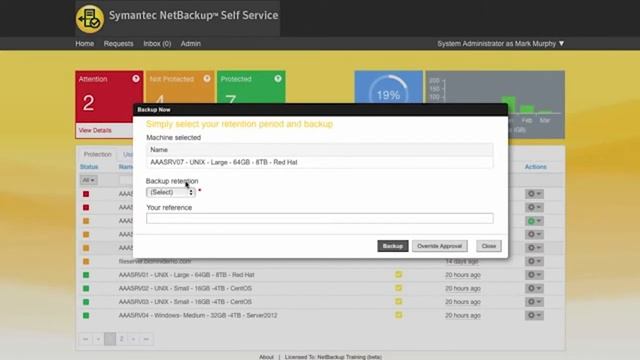
Task: Click the help icon on the Not Protected tile
Action: pyautogui.click(x=207, y=79)
